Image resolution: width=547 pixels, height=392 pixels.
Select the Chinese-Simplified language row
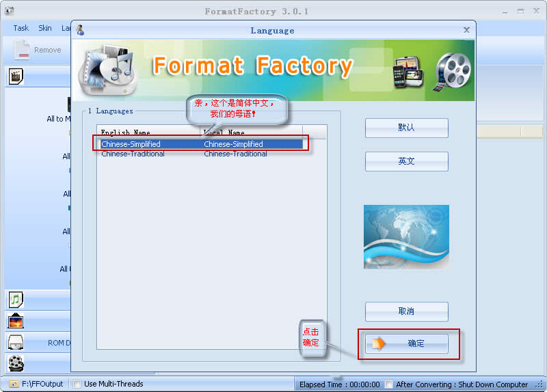[200, 144]
